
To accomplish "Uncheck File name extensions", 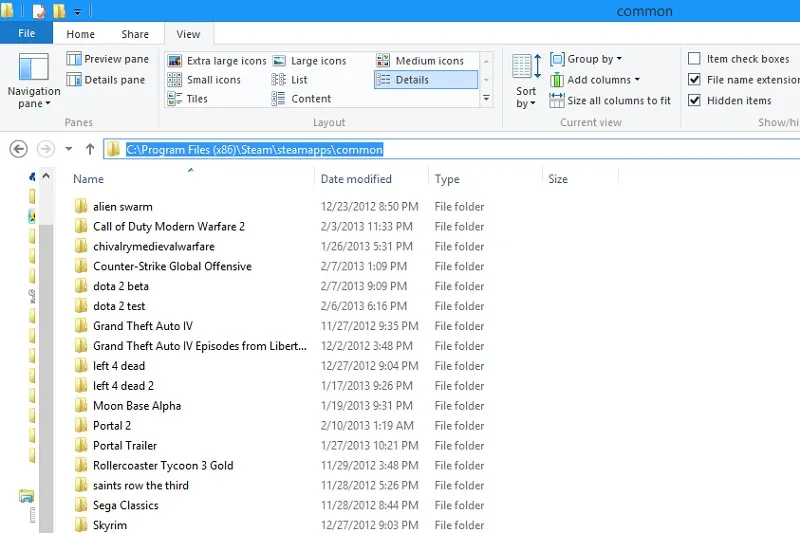I will point(694,80).
